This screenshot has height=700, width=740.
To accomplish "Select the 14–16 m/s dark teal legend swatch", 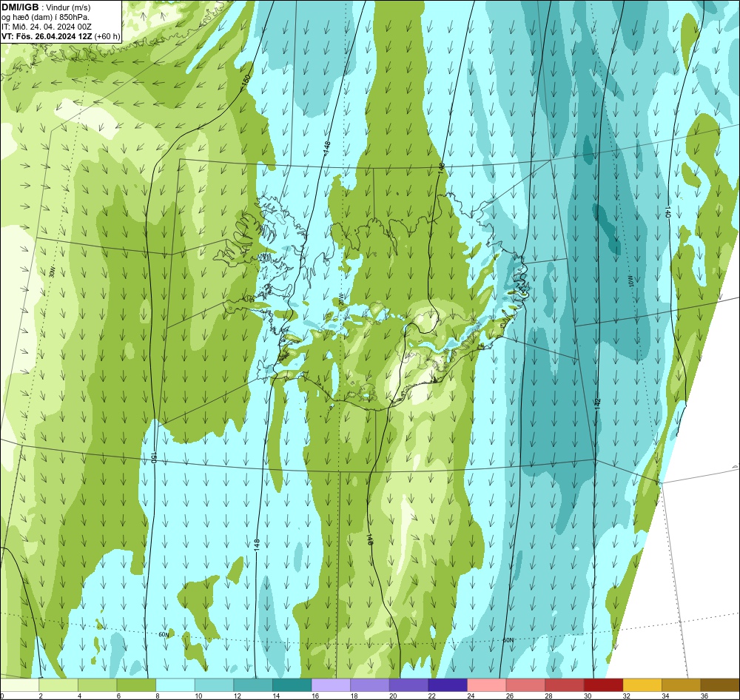I will (x=292, y=685).
